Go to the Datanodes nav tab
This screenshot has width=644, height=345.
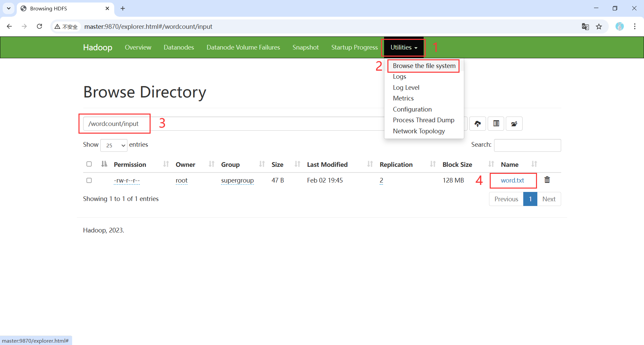pyautogui.click(x=179, y=48)
